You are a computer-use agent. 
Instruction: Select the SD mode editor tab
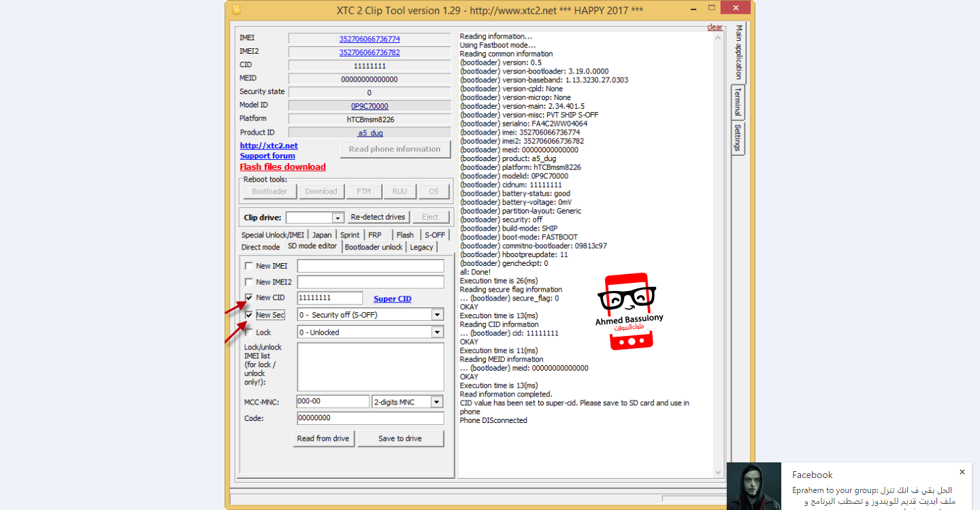[312, 246]
